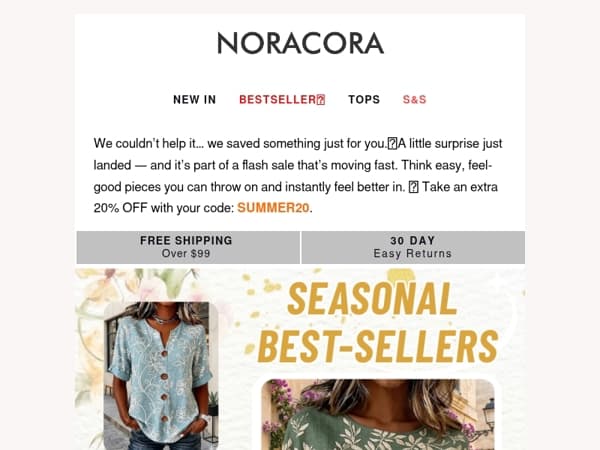The image size is (600, 450).
Task: Click the SEASONAL BEST-SELLERS headline
Action: (377, 323)
